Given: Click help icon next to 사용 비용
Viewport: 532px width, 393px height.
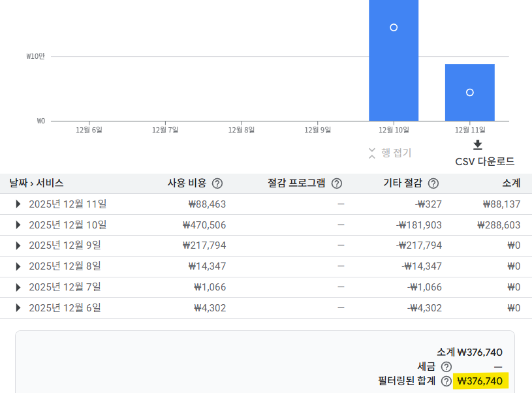Looking at the screenshot, I should 217,183.
